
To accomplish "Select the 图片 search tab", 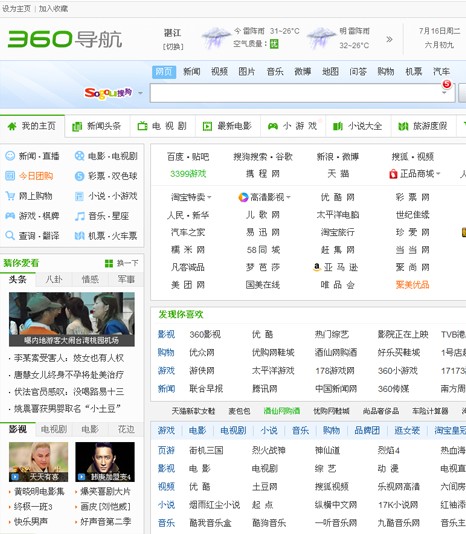I will click(247, 72).
